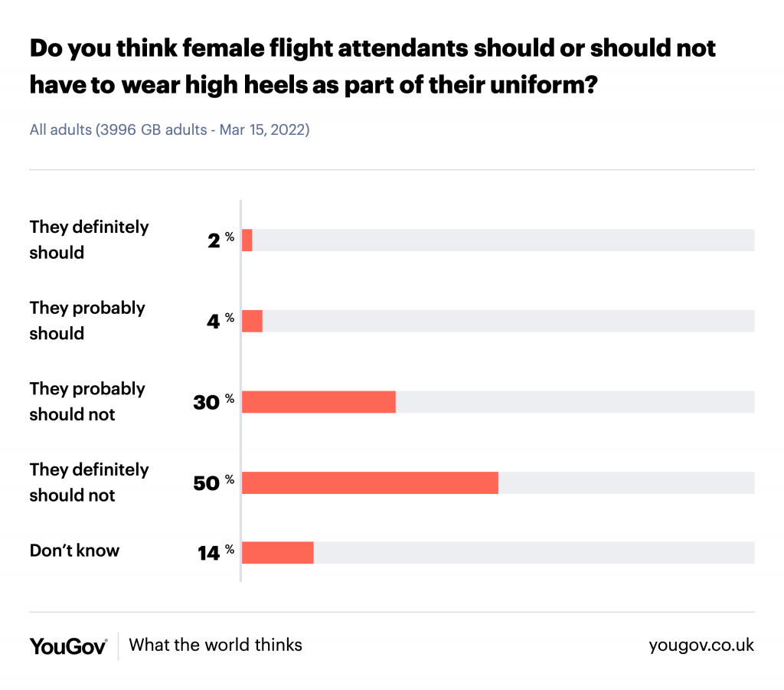784x690 pixels.
Task: Click the red 14% bar
Action: (x=277, y=552)
